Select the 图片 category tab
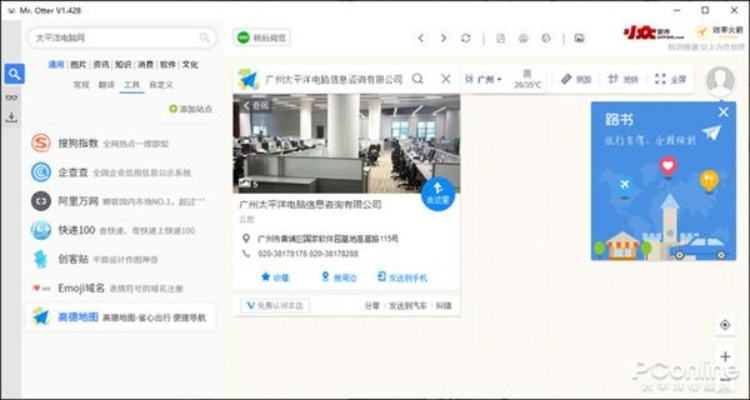The width and height of the screenshot is (750, 400). click(x=78, y=64)
